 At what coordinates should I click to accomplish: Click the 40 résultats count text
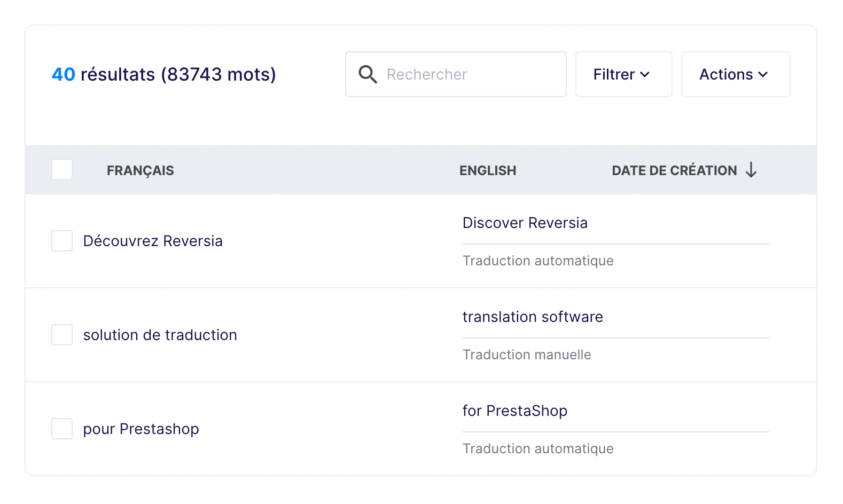163,74
